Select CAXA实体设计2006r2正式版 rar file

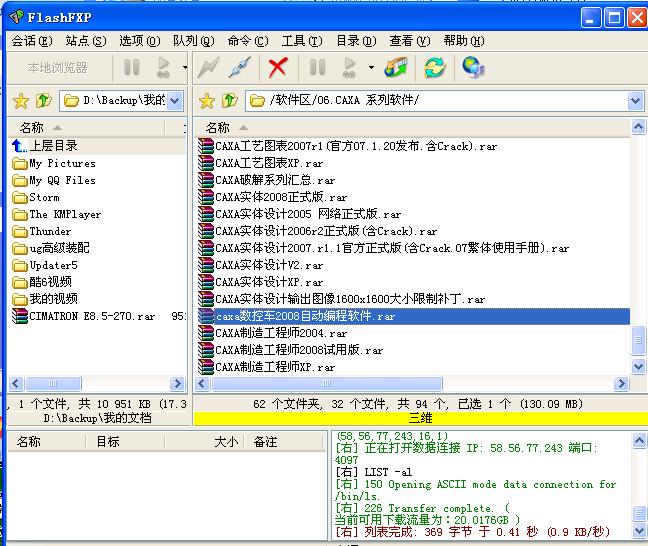[318, 231]
